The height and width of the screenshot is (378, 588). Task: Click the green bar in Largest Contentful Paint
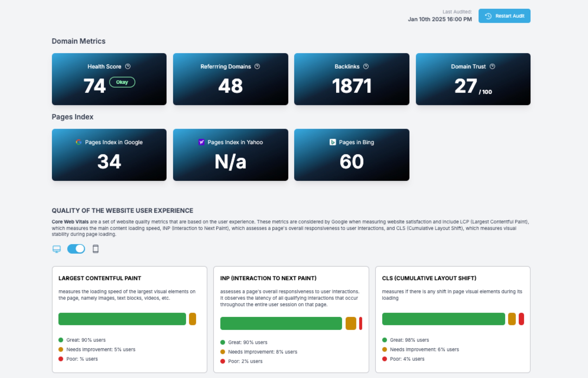pyautogui.click(x=122, y=319)
